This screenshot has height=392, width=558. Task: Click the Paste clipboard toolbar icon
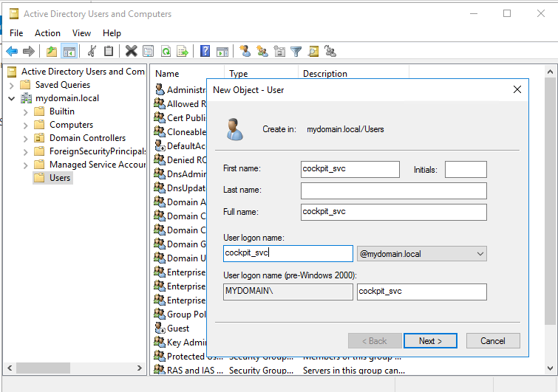(x=109, y=51)
